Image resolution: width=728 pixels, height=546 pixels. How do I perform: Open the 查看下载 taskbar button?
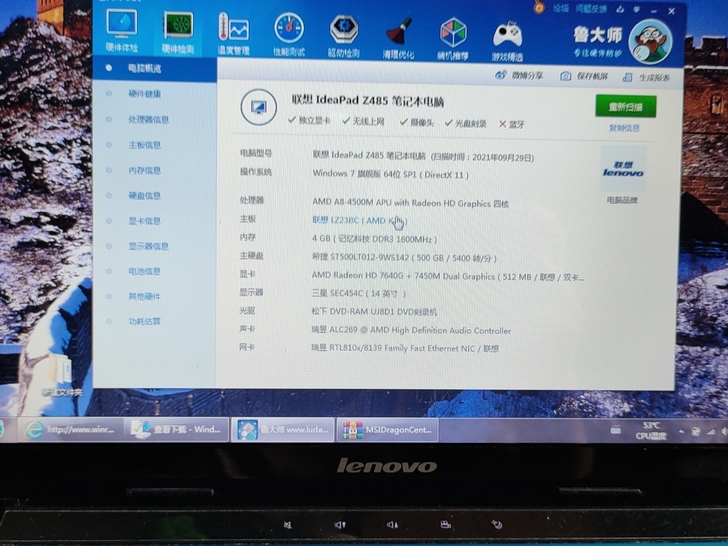click(x=177, y=429)
